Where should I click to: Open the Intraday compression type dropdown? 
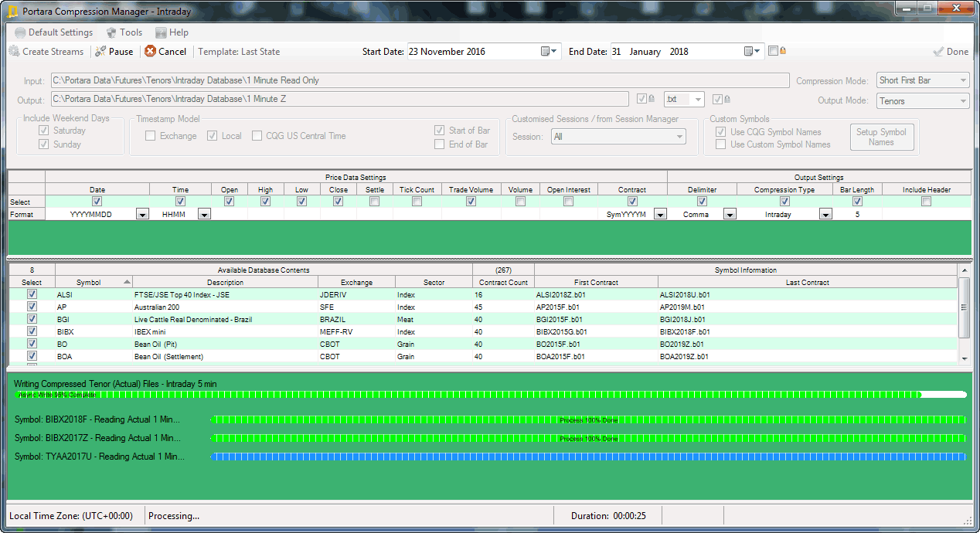click(825, 215)
